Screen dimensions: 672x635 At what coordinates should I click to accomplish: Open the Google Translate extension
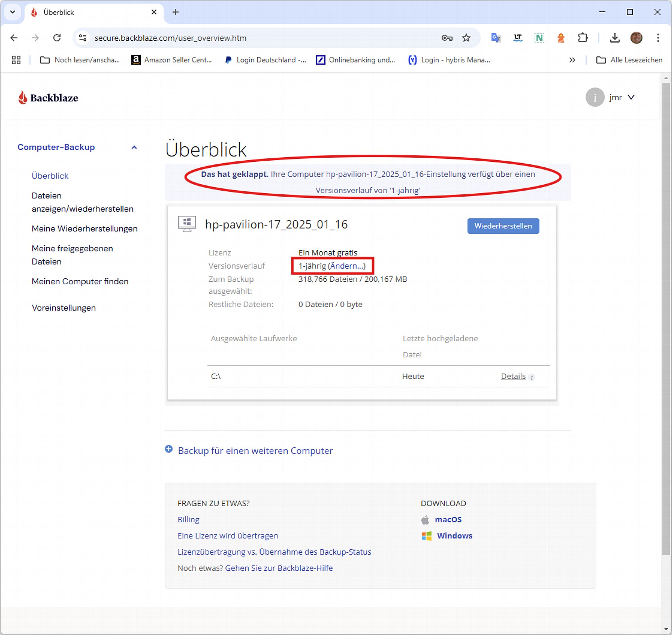point(496,38)
